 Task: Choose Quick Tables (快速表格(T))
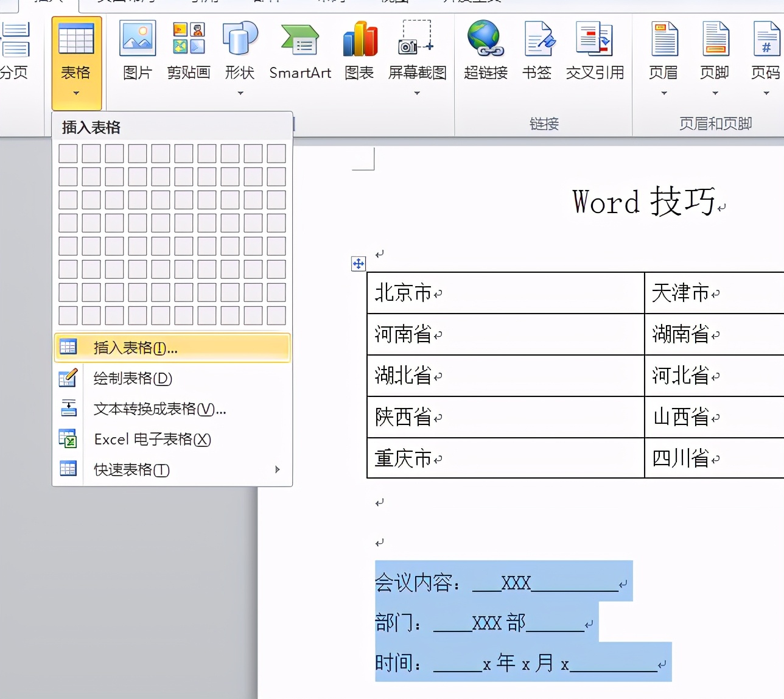coord(172,469)
